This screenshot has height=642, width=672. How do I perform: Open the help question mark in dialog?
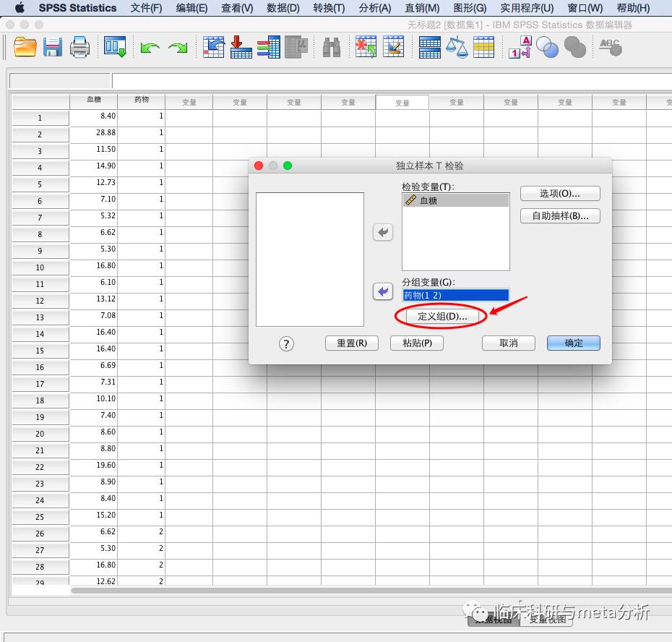(286, 343)
